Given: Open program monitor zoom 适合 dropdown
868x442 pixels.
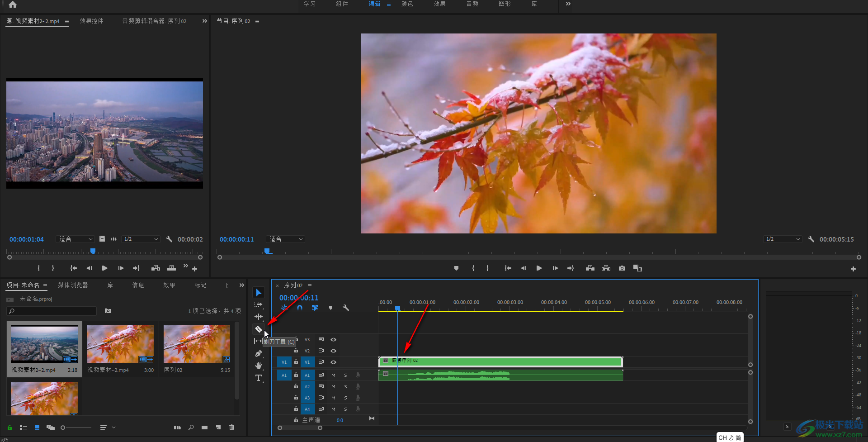Looking at the screenshot, I should pos(286,239).
